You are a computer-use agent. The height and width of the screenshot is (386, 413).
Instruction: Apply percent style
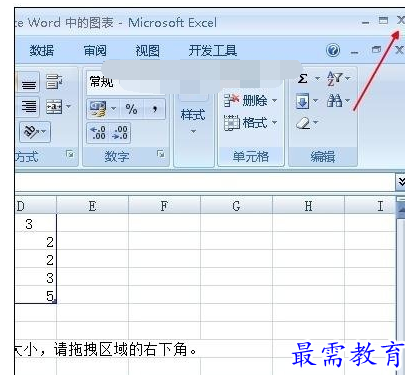pyautogui.click(x=131, y=109)
